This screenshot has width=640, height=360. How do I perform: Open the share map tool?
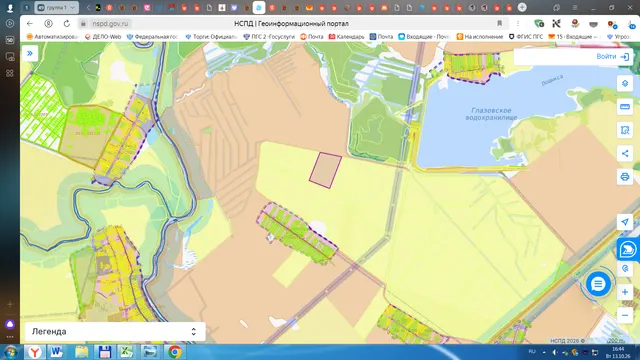(625, 153)
